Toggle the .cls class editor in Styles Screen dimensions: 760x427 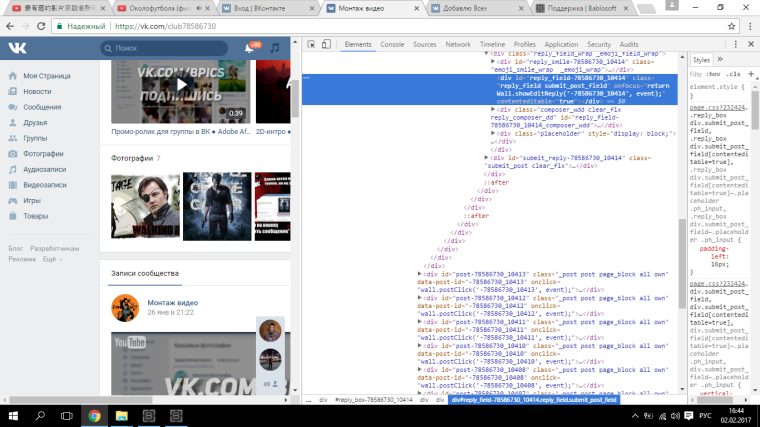pyautogui.click(x=735, y=73)
